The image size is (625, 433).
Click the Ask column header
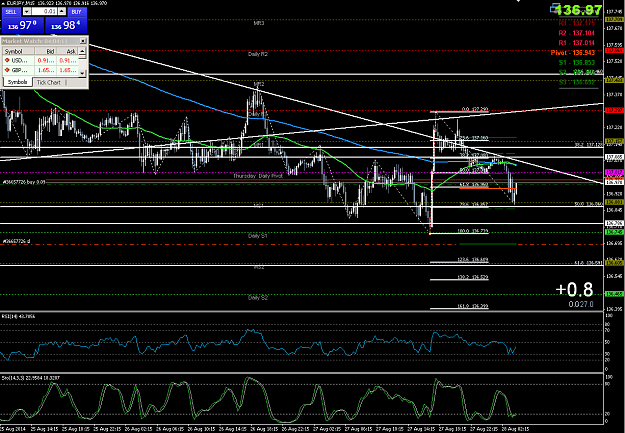[67, 51]
